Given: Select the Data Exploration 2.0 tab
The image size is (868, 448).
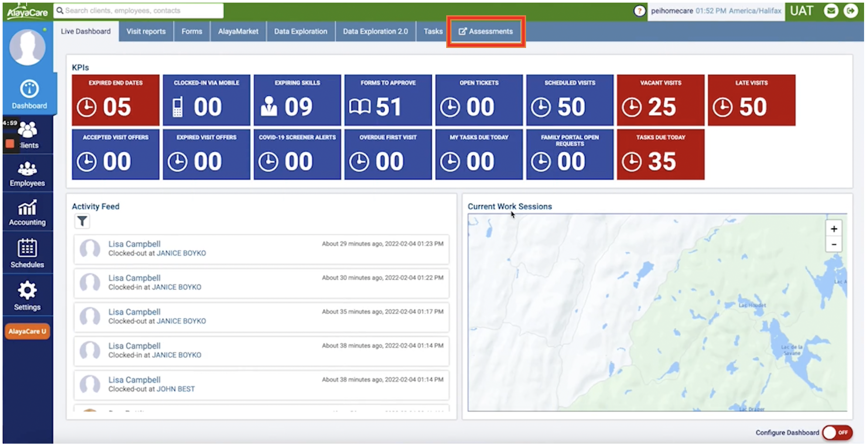Looking at the screenshot, I should click(x=375, y=31).
